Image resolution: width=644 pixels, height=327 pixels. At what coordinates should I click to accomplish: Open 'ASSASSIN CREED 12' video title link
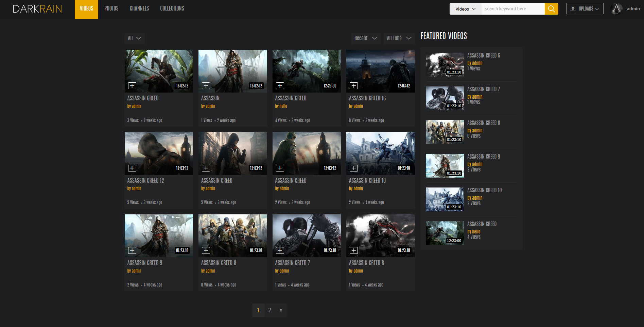click(145, 181)
